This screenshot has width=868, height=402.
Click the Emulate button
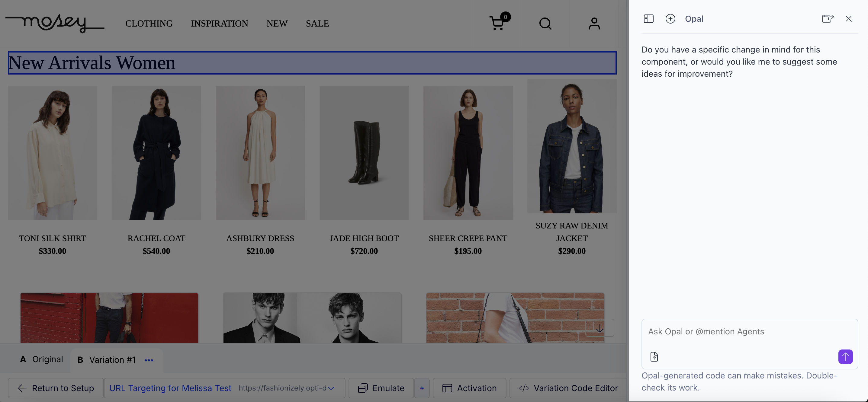[x=381, y=388]
